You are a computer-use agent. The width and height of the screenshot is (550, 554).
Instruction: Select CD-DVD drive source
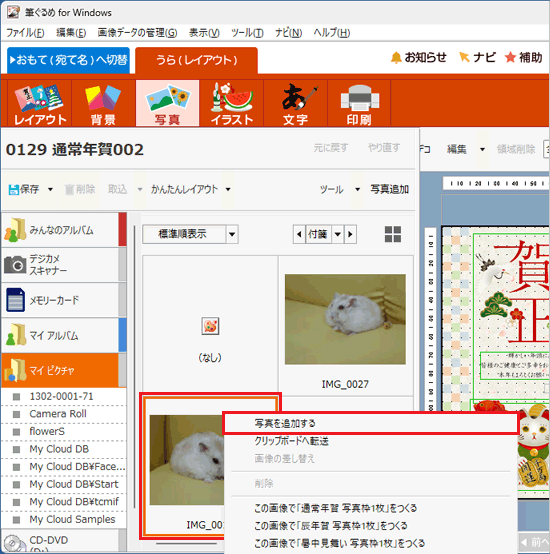tap(64, 541)
